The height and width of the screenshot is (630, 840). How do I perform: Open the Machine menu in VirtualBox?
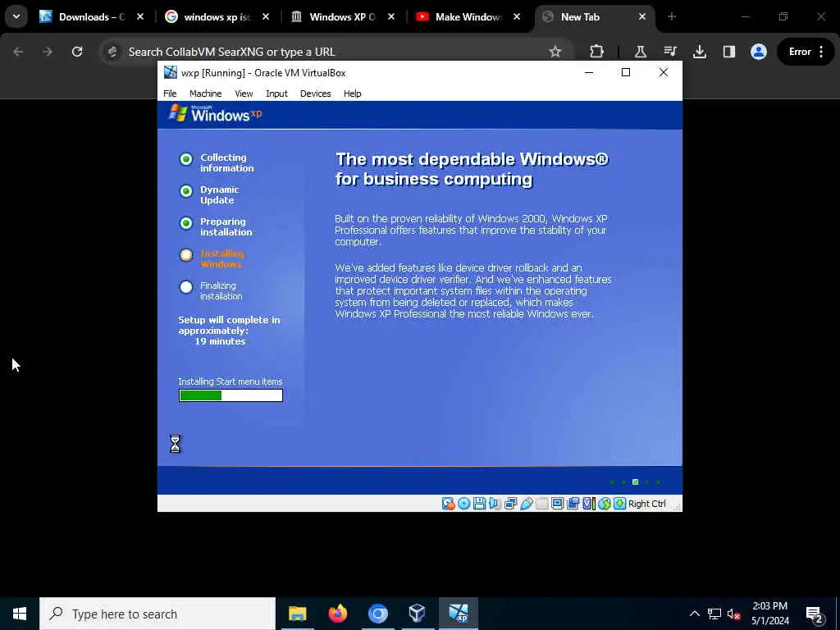(x=205, y=94)
